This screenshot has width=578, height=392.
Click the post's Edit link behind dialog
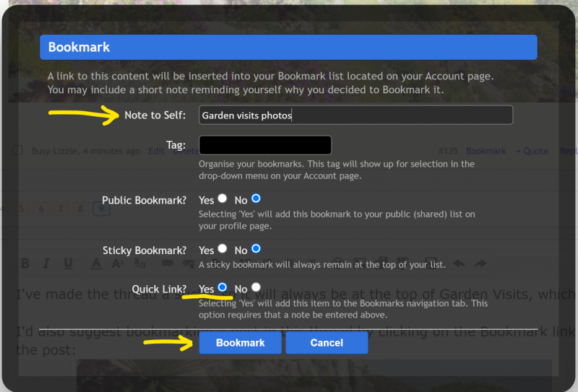pos(156,152)
